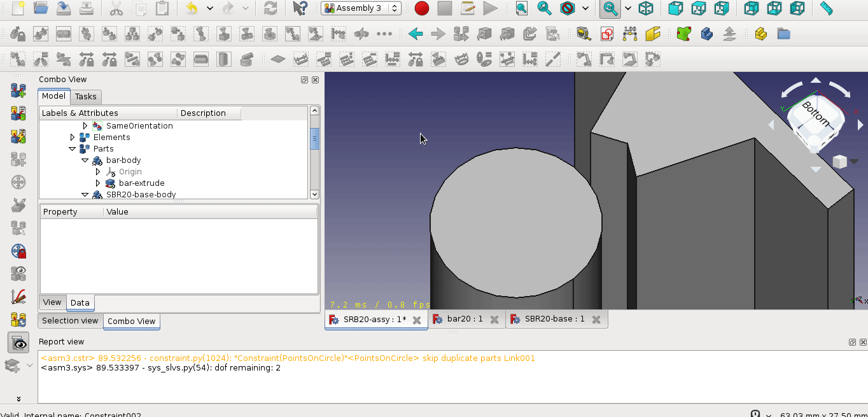
Task: Execute the macro with the green play icon
Action: 490,8
